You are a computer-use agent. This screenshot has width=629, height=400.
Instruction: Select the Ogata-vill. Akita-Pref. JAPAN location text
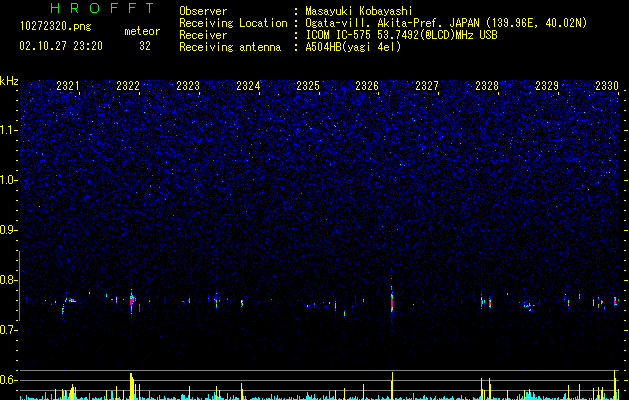tap(446, 23)
